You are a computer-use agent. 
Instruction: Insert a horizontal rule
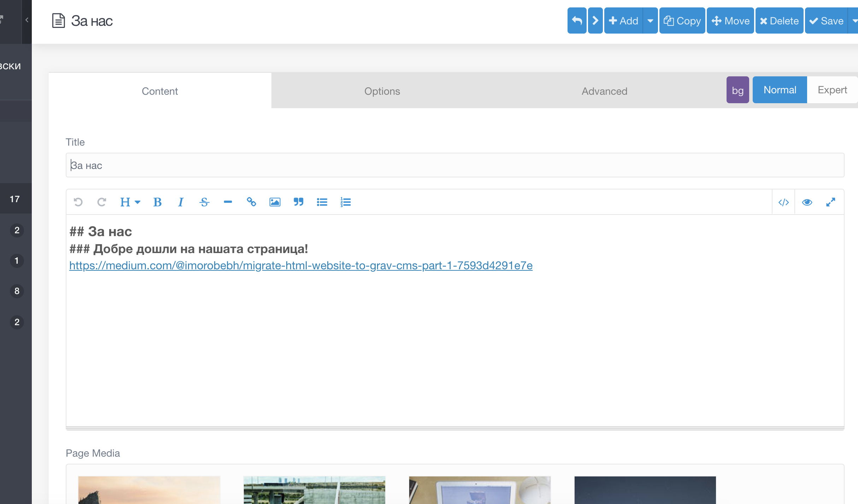pos(228,202)
